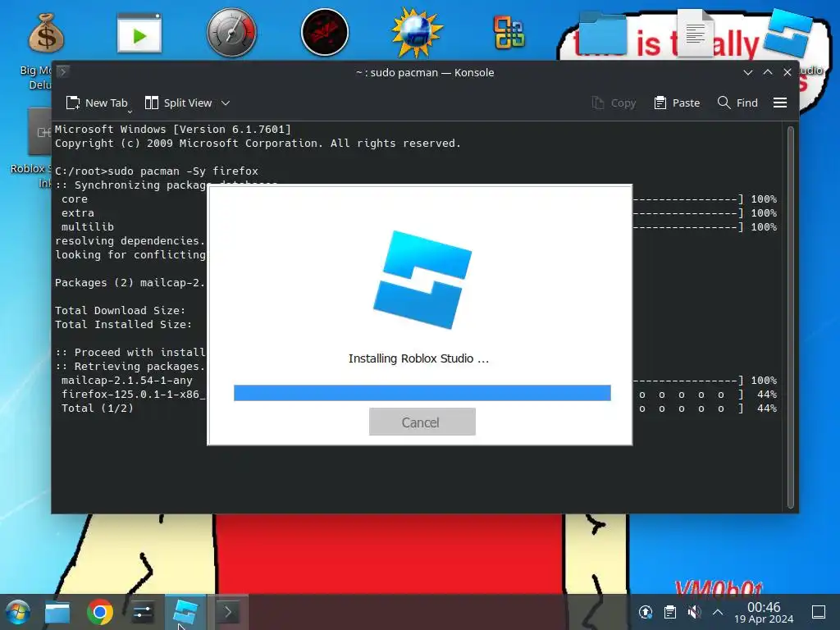Click the 'Total Download Size:' line

(120, 310)
